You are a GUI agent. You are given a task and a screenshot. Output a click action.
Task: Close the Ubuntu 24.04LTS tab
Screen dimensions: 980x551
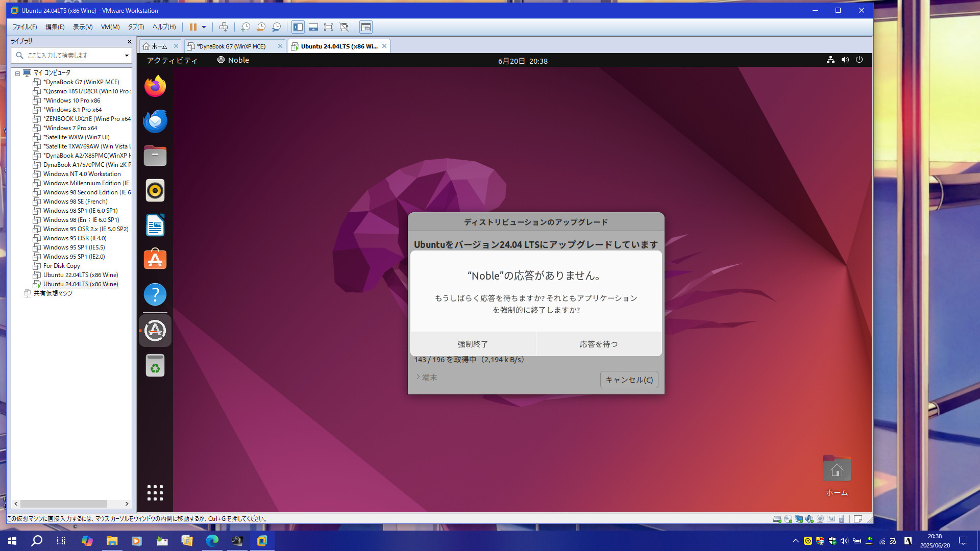(384, 46)
